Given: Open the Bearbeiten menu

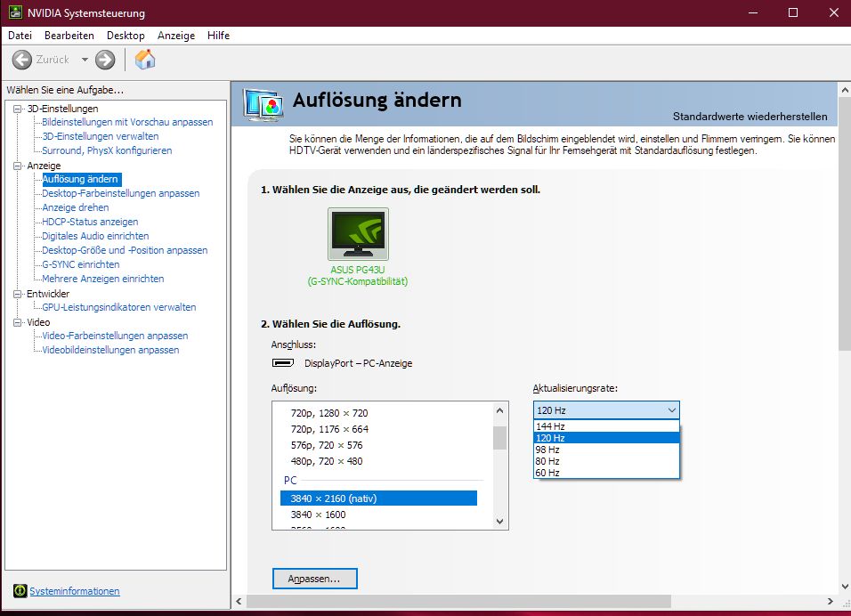Looking at the screenshot, I should point(69,36).
